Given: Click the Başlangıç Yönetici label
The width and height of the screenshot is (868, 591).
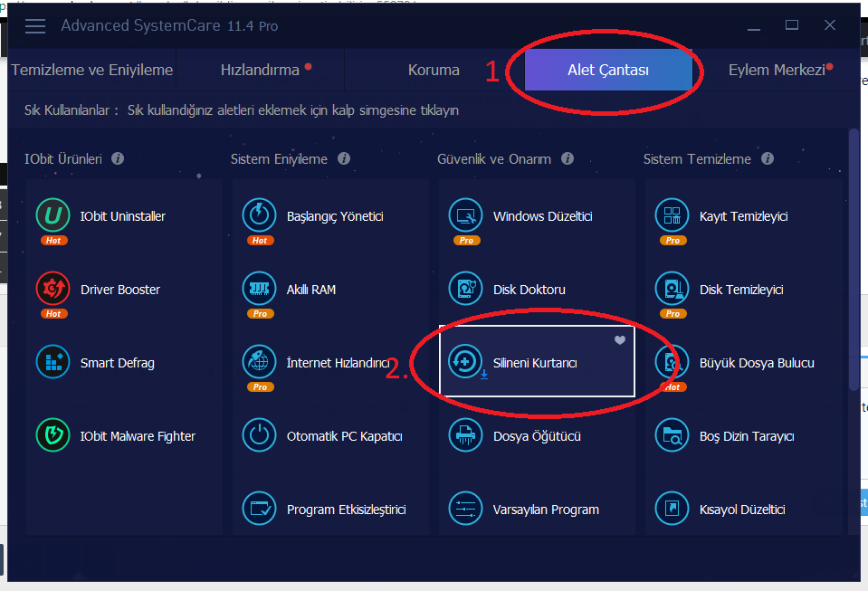Looking at the screenshot, I should tap(335, 216).
